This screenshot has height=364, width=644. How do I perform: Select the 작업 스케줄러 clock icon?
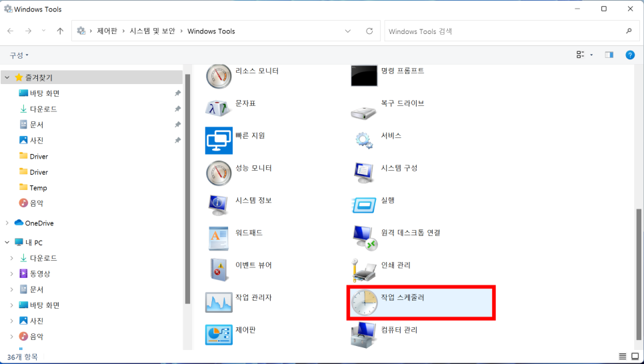[x=364, y=302]
